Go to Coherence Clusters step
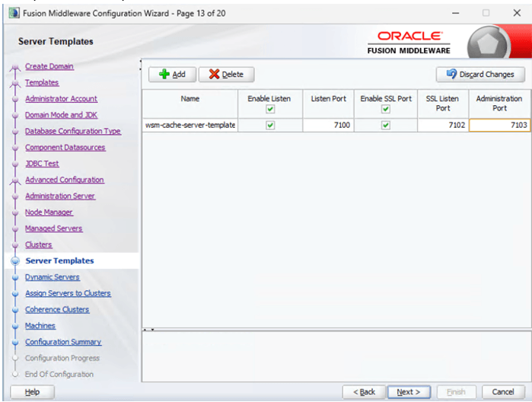This screenshot has width=532, height=402. pyautogui.click(x=57, y=310)
